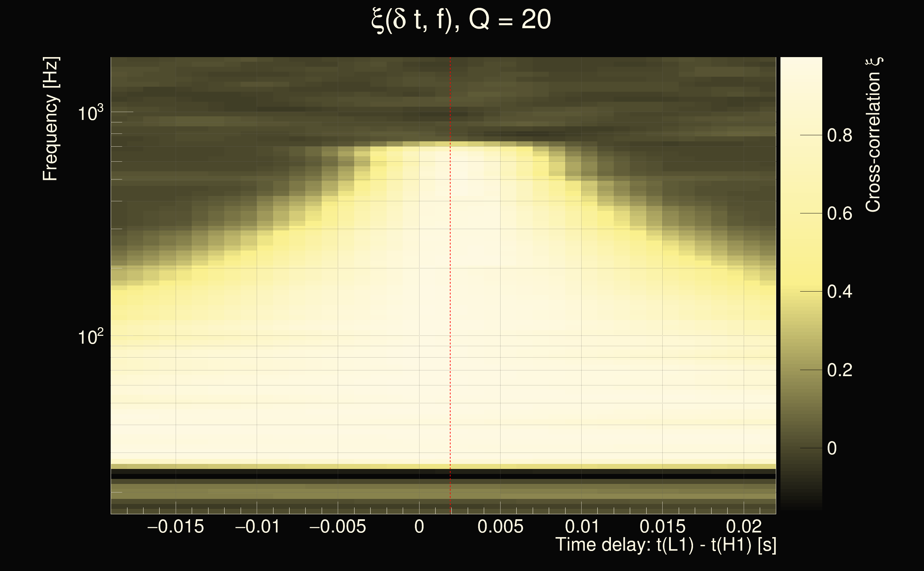
Task: Click the 0.02 time-delay tick label
Action: coord(743,527)
